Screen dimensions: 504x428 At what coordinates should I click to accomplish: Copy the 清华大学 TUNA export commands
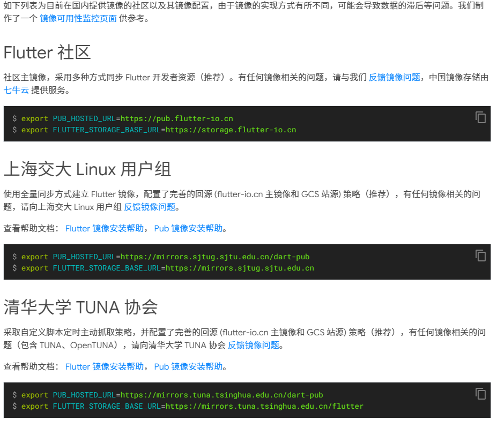[x=480, y=393]
